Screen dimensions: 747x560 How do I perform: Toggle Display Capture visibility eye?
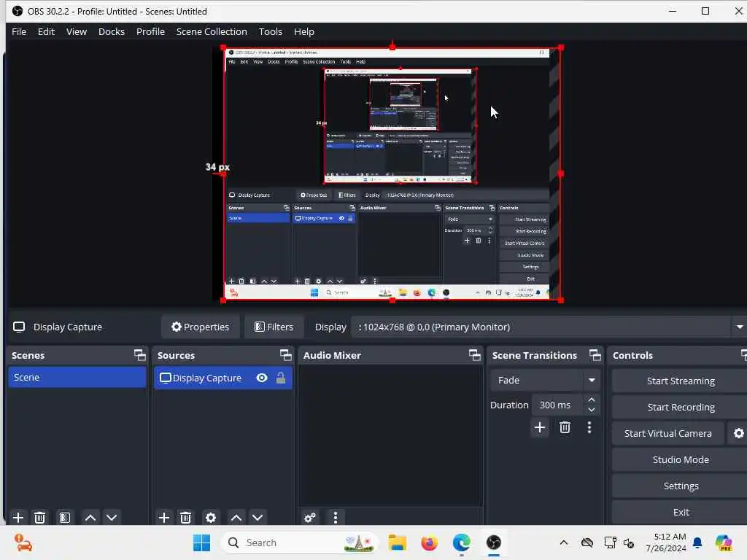(x=262, y=378)
